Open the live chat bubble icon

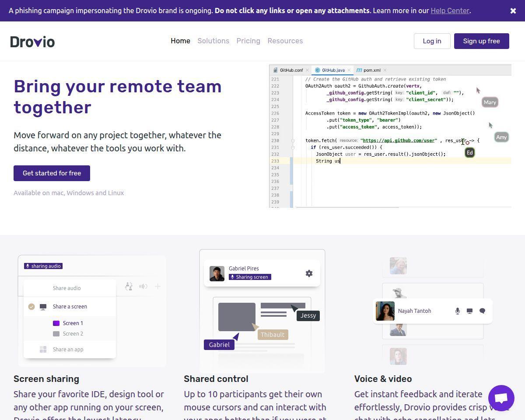[501, 398]
